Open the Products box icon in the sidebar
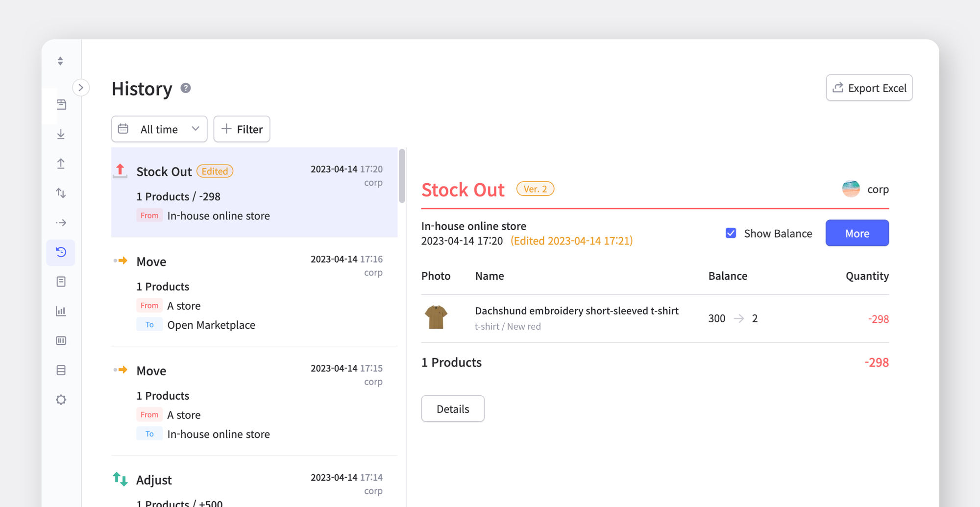980x507 pixels. pos(61,370)
